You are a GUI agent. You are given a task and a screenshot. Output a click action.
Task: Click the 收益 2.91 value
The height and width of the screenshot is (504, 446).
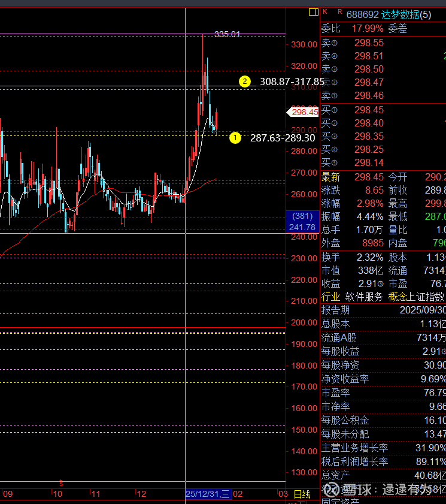click(371, 284)
